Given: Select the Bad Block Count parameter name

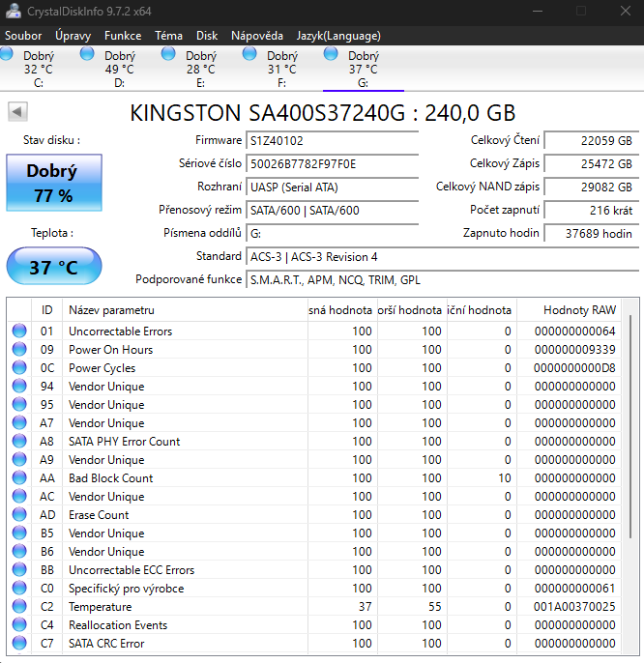Looking at the screenshot, I should point(110,478).
